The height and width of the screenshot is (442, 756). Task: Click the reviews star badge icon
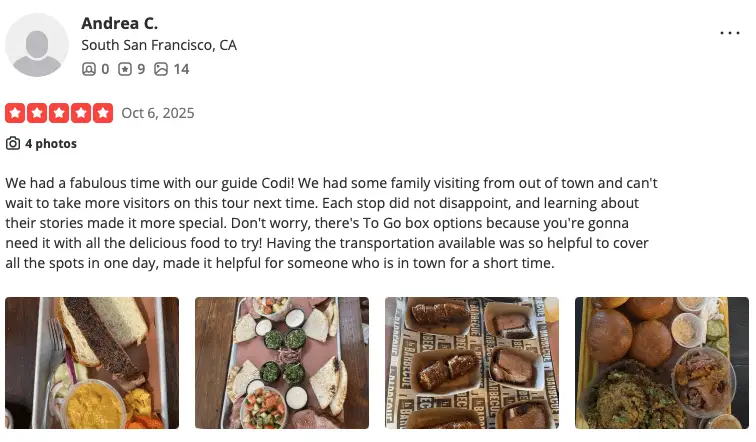125,69
